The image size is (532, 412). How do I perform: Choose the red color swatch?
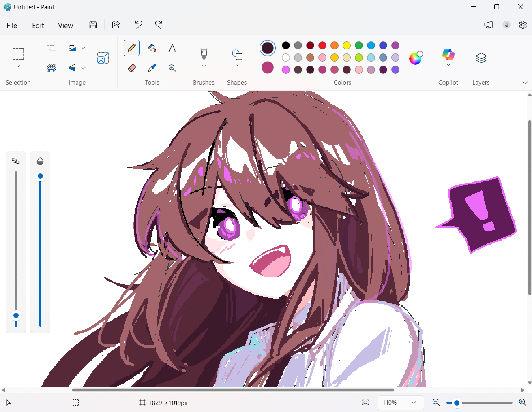(x=322, y=45)
